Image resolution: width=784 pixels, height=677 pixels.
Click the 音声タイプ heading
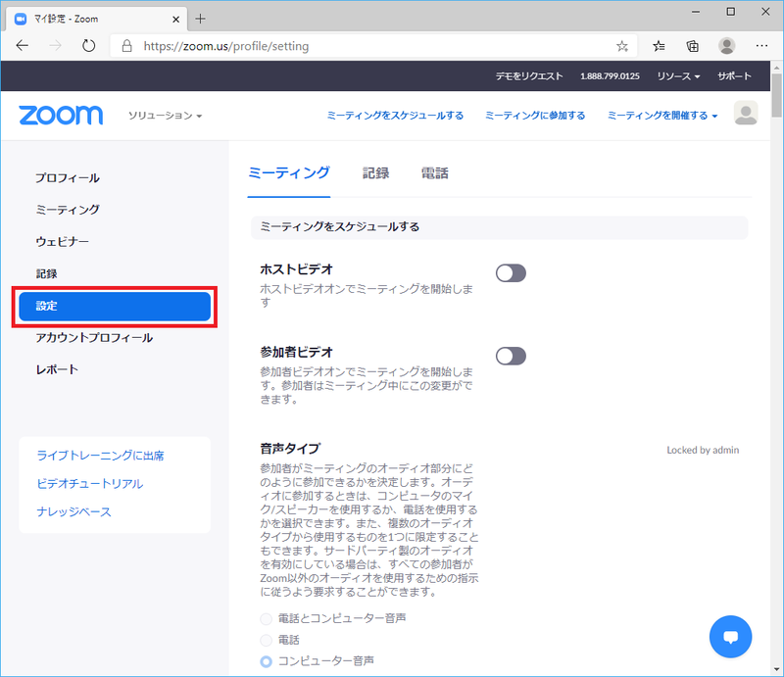[290, 449]
